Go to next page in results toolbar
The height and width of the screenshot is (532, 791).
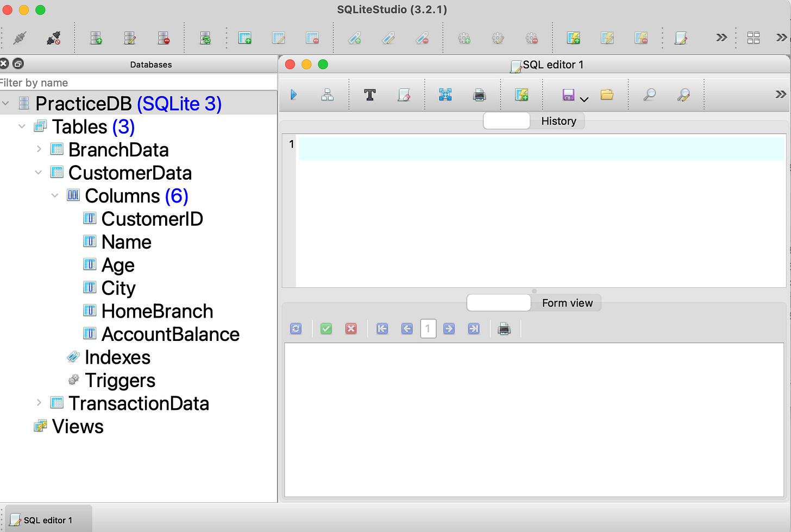point(449,329)
